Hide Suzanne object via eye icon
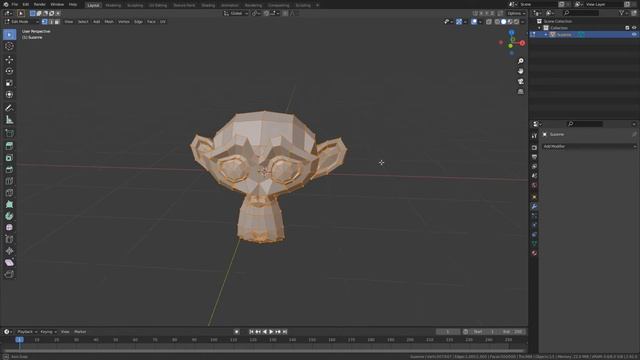The image size is (640, 360). tap(634, 35)
